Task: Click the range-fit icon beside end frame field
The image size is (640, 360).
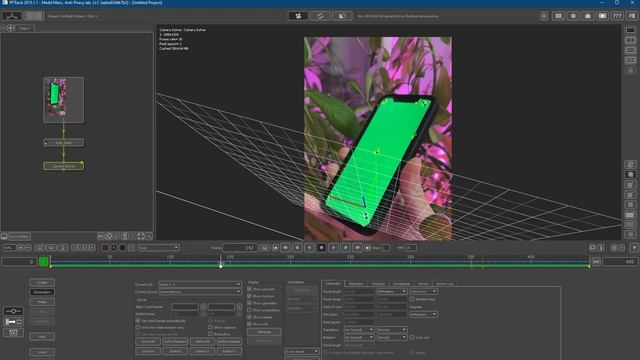Action: (596, 262)
